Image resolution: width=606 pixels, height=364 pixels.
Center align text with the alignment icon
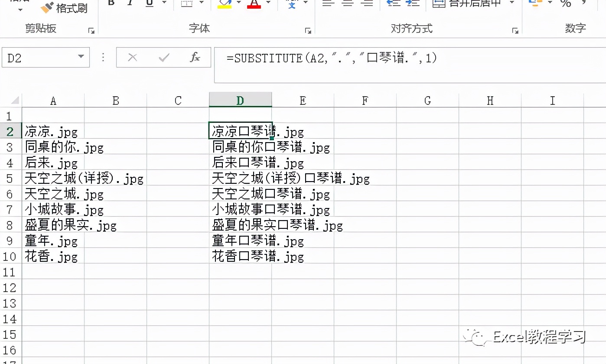click(x=346, y=3)
